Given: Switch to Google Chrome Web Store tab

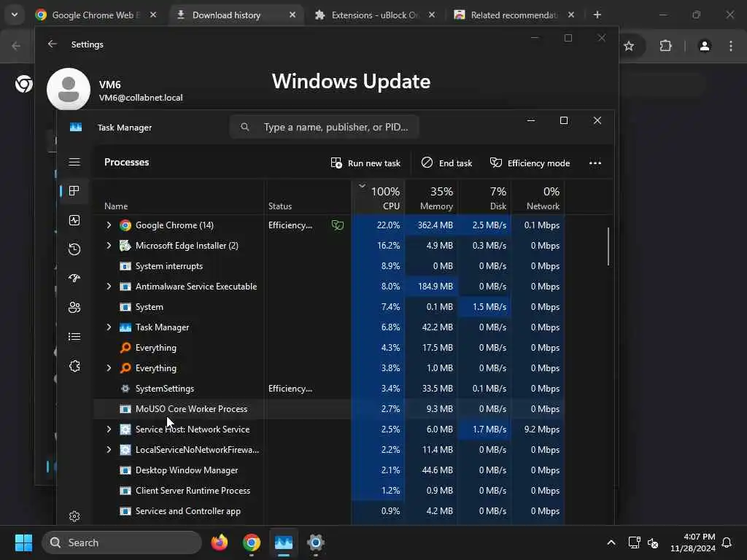Looking at the screenshot, I should pyautogui.click(x=95, y=15).
